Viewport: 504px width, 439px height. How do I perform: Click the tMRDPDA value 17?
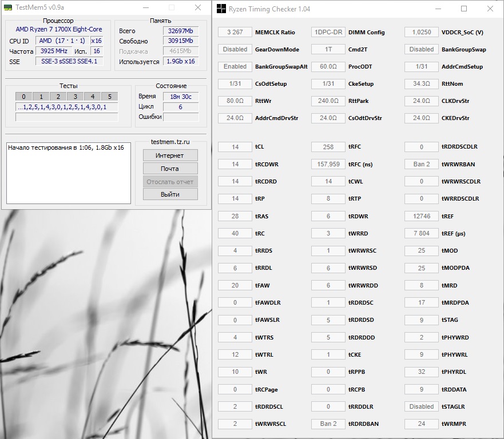[x=422, y=302]
